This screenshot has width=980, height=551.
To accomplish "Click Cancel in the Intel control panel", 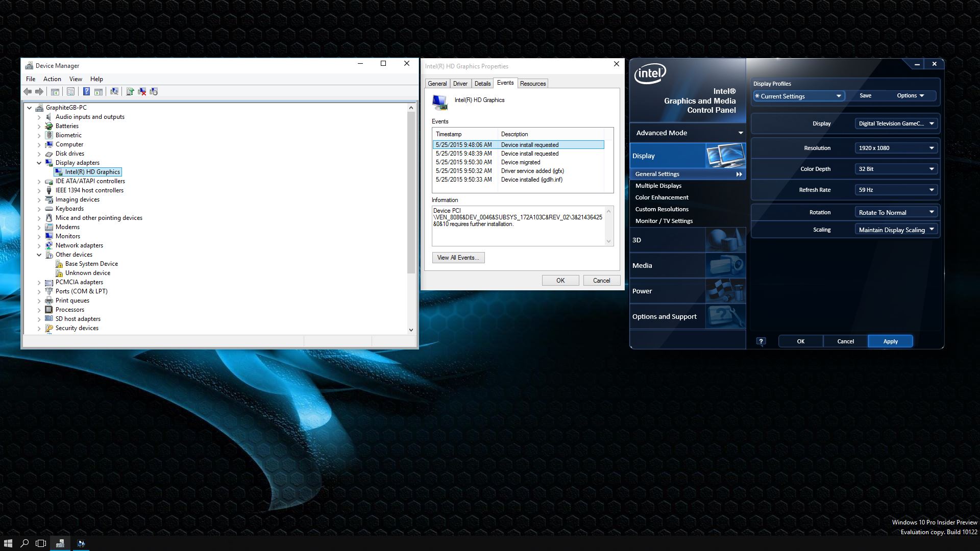I will [x=845, y=341].
